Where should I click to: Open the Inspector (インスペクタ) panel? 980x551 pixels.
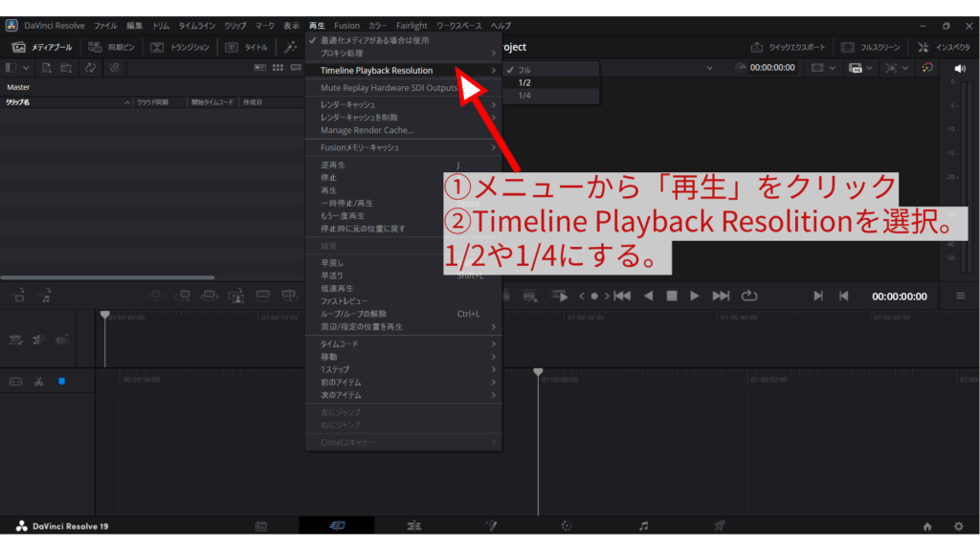[944, 48]
